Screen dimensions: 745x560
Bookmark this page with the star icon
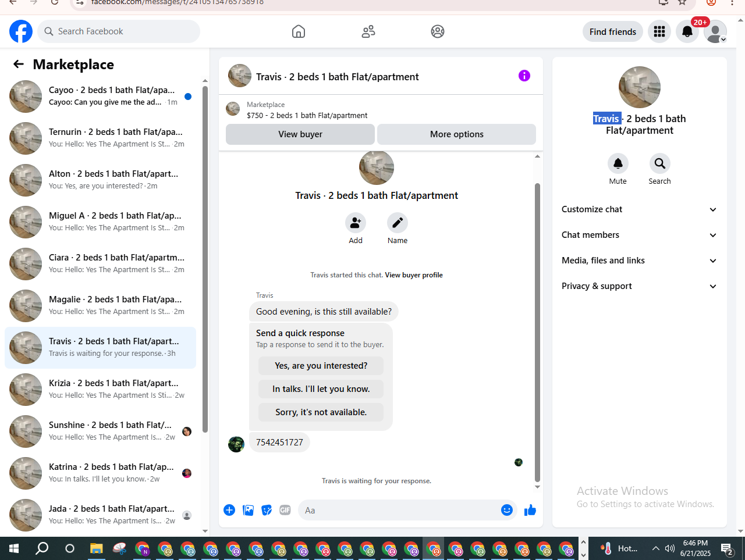tap(682, 2)
